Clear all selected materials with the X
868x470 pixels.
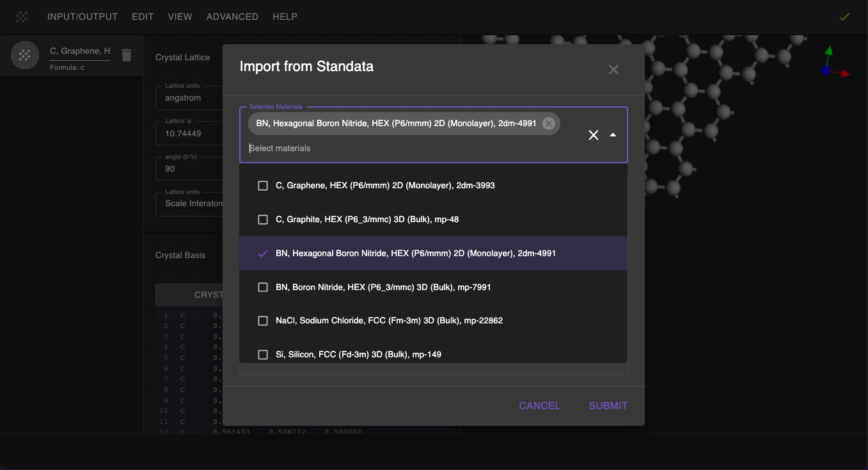[x=594, y=135]
